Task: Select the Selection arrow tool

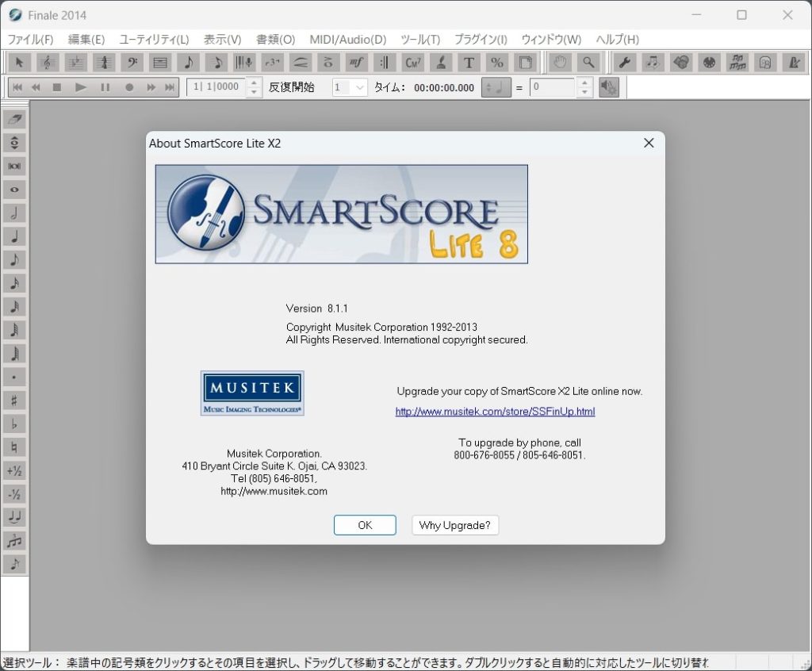Action: [20, 63]
